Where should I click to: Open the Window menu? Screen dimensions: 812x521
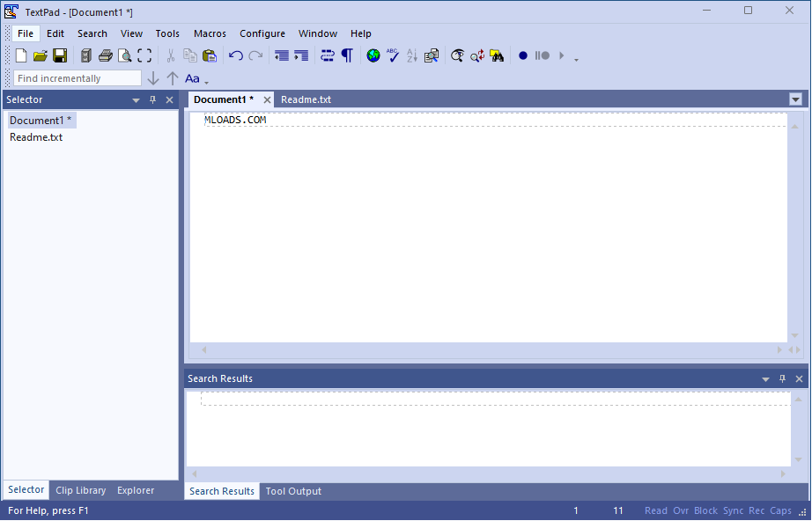tap(317, 33)
